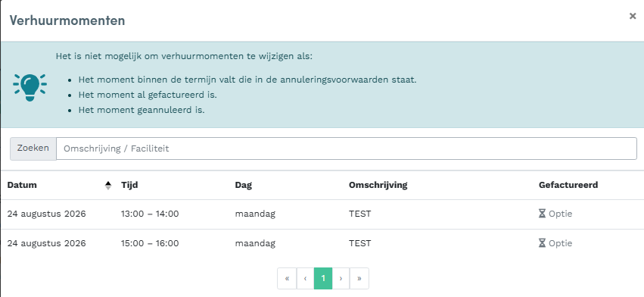Viewport: 644px width, 297px height.
Task: Click the lightbulb tip icon
Action: point(30,87)
